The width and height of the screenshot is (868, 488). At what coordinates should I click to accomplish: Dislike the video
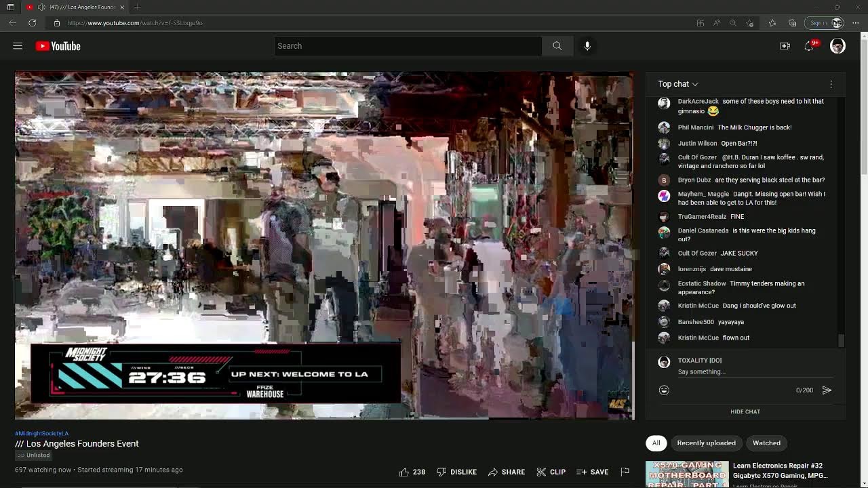click(x=457, y=472)
